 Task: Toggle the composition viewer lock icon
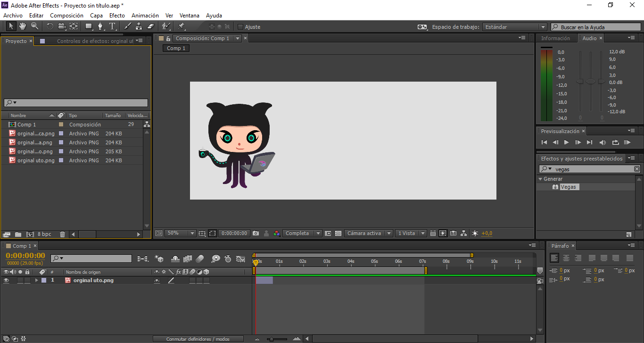coord(168,38)
